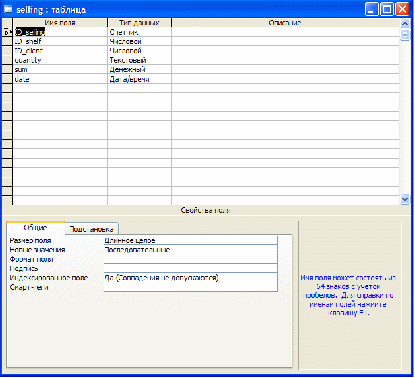Open data type cell for date field
The width and height of the screenshot is (415, 378).
point(139,79)
